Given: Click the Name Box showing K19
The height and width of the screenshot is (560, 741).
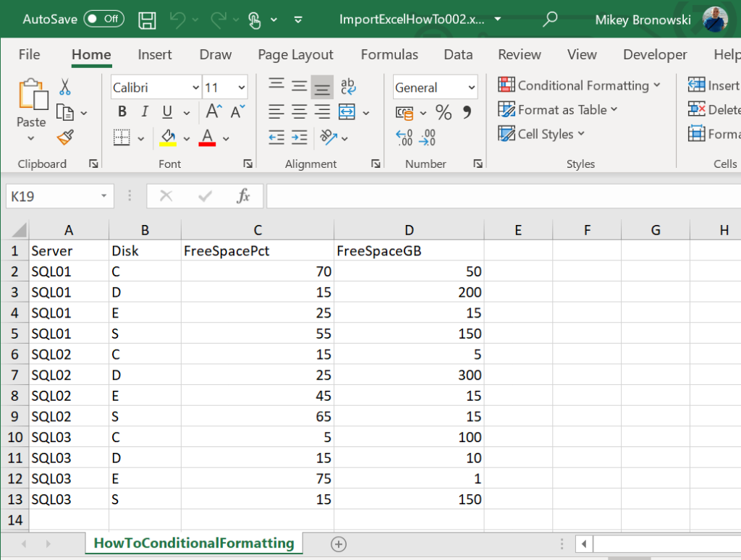Looking at the screenshot, I should pos(52,196).
